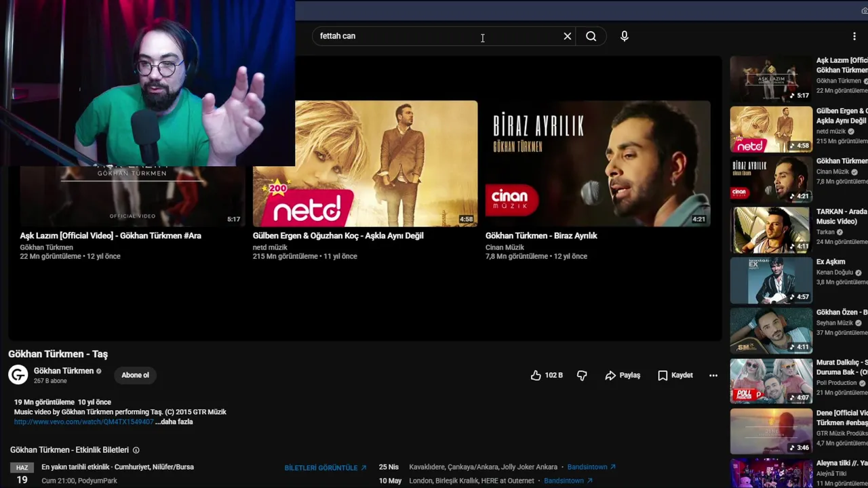Open Gökhan Türkmen channel avatar
This screenshot has width=868, height=488.
[x=18, y=375]
